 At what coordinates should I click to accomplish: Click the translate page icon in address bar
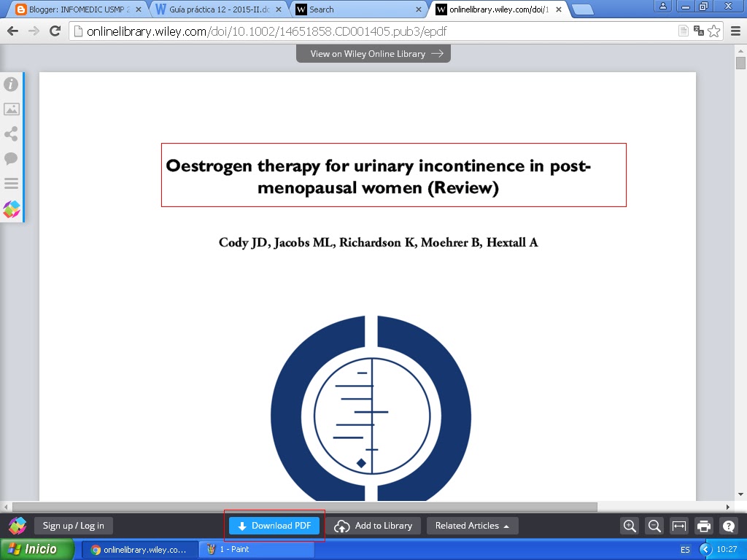[x=698, y=31]
